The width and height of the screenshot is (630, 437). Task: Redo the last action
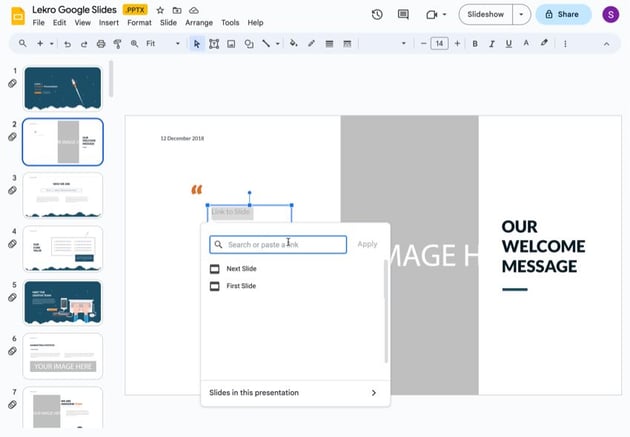tap(84, 44)
